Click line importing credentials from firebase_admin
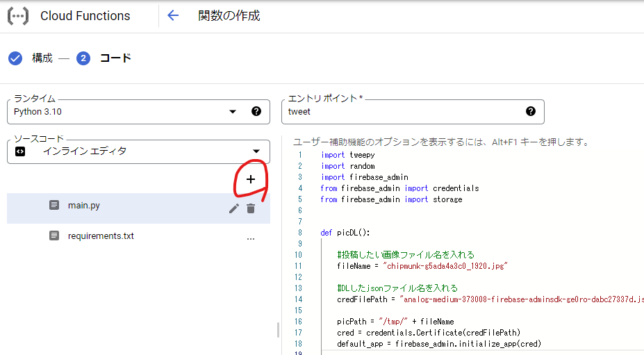Viewport: 644px width, 355px height. [x=399, y=188]
